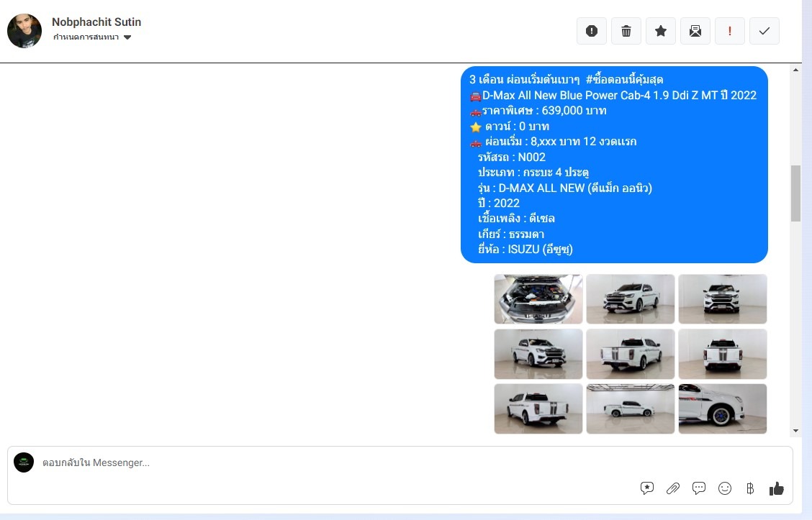Screen dimensions: 812x520
Task: Flag conversation with red exclamation icon
Action: (730, 31)
